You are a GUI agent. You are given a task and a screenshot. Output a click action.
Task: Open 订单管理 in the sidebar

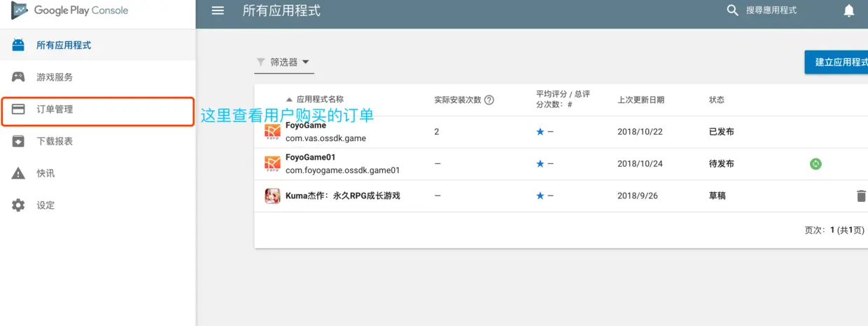tap(98, 109)
